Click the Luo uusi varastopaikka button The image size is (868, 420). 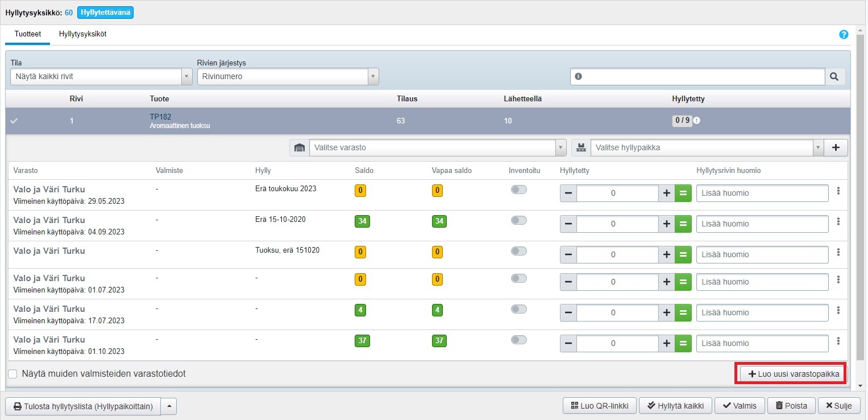coord(792,374)
